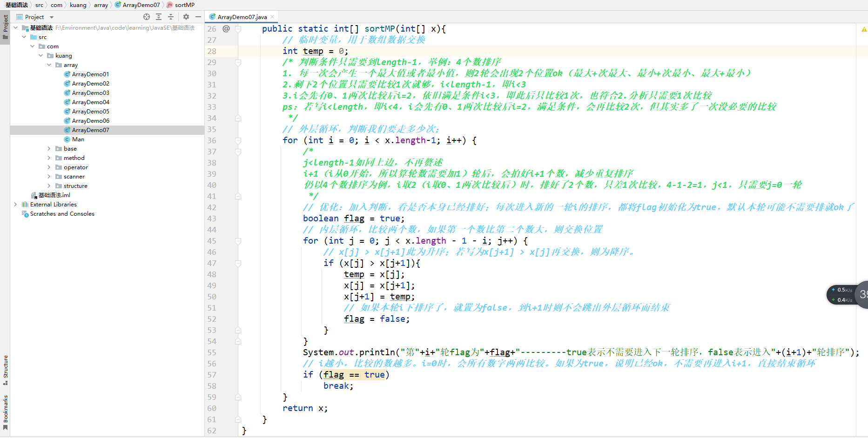Image resolution: width=868 pixels, height=438 pixels.
Task: Click the fold end marker at line 61
Action: [x=238, y=419]
